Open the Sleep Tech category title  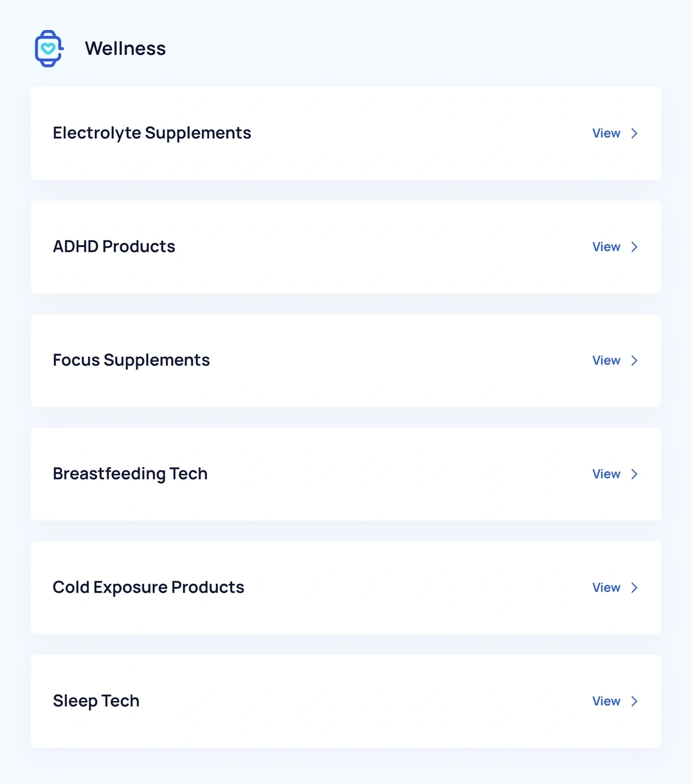(x=96, y=701)
